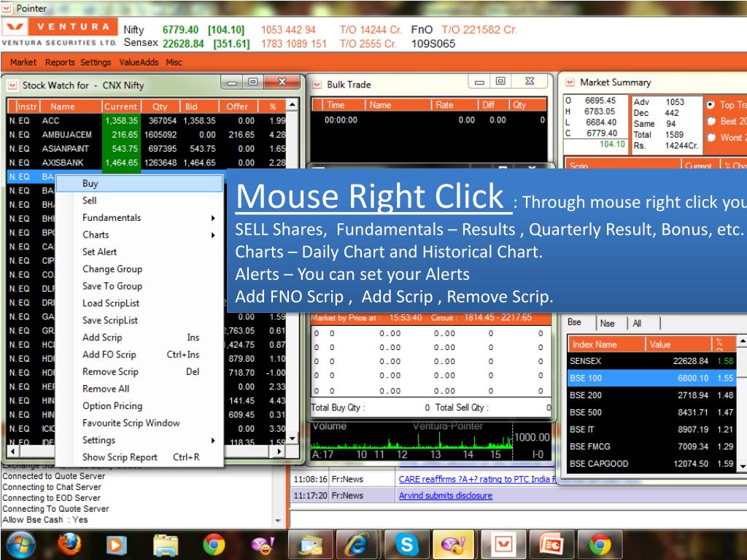Expand the Fundamentals submenu

[x=139, y=217]
